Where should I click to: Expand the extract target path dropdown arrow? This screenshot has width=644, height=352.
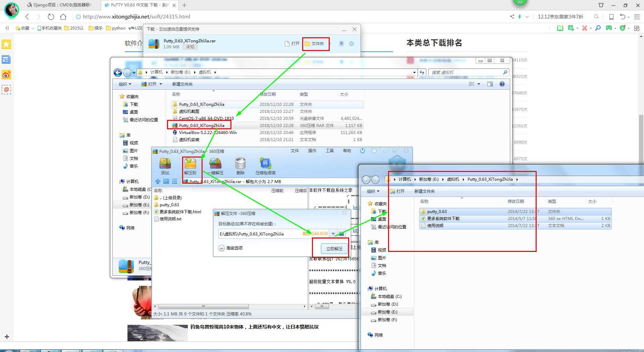tap(333, 234)
